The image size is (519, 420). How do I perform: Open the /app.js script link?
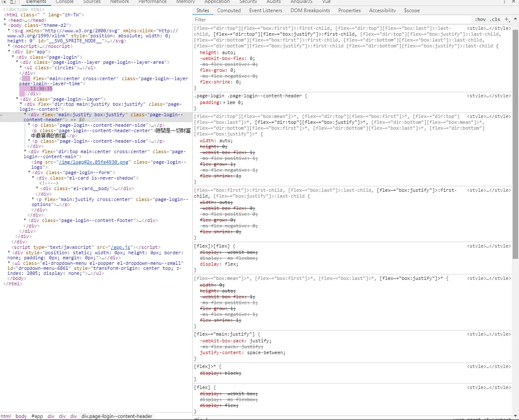[x=121, y=247]
